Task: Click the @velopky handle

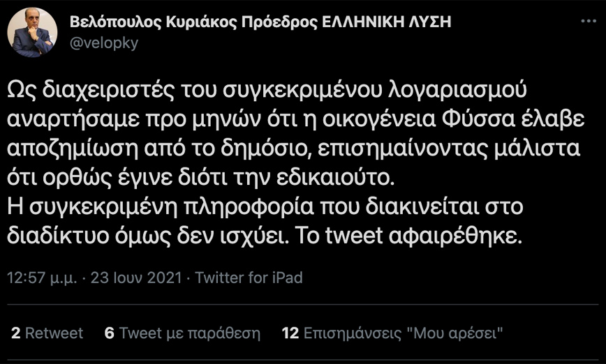Action: (105, 43)
